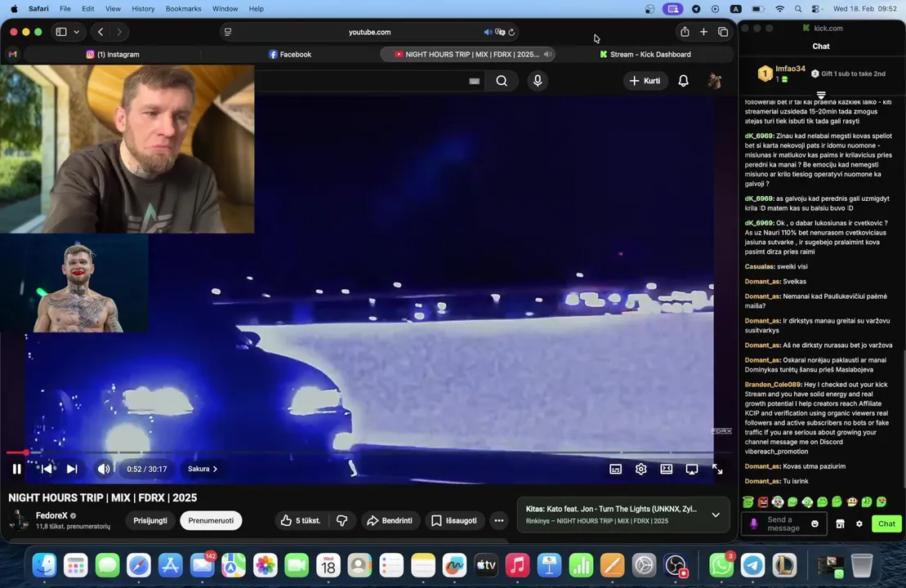The width and height of the screenshot is (906, 588).
Task: Open WhatsApp in the Dock
Action: click(721, 565)
